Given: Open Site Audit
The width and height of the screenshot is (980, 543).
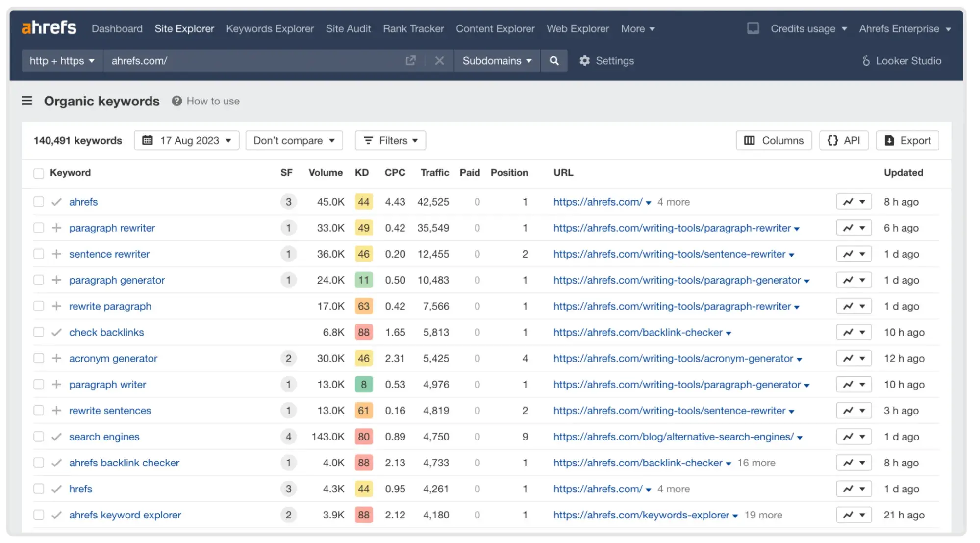Looking at the screenshot, I should tap(349, 28).
